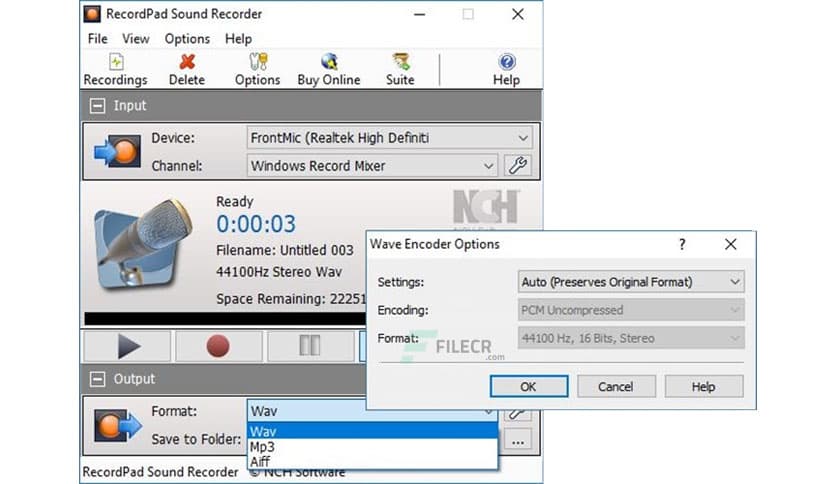Click the Delete toolbar icon
836x484 pixels.
click(x=187, y=70)
